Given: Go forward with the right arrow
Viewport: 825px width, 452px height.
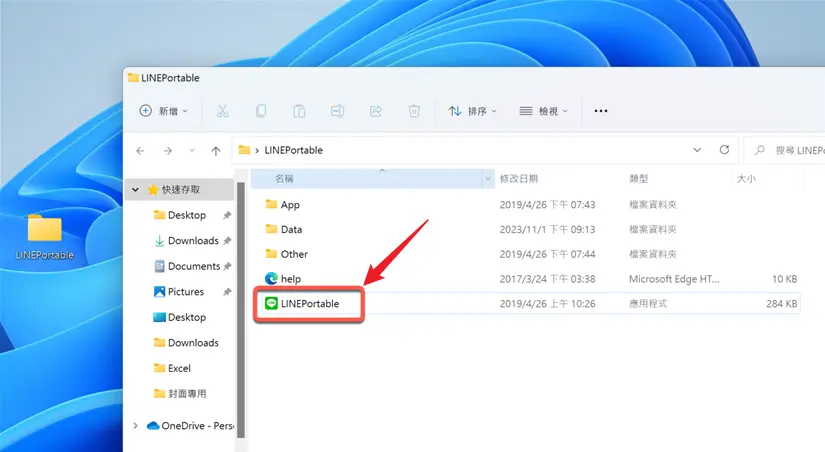Looking at the screenshot, I should tap(168, 150).
